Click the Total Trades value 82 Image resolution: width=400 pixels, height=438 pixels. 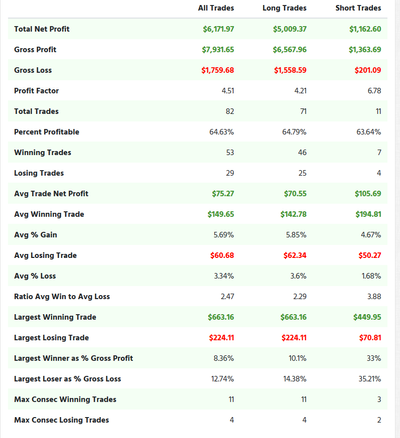coord(230,111)
